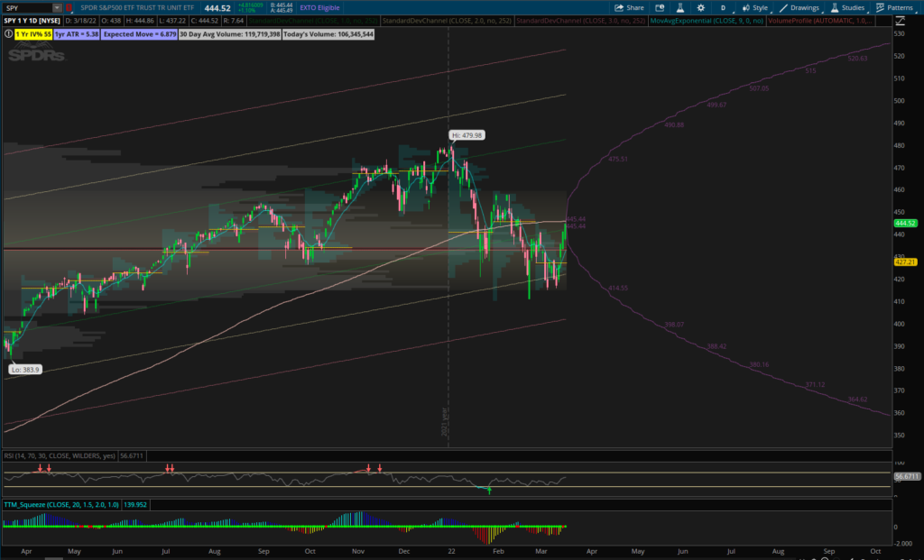Click the monitor icon next to Share
Image resolution: width=924 pixels, height=560 pixels.
(x=660, y=7)
